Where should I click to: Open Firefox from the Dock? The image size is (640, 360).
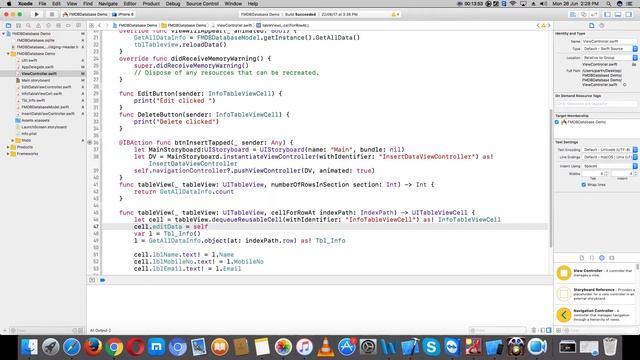93,347
